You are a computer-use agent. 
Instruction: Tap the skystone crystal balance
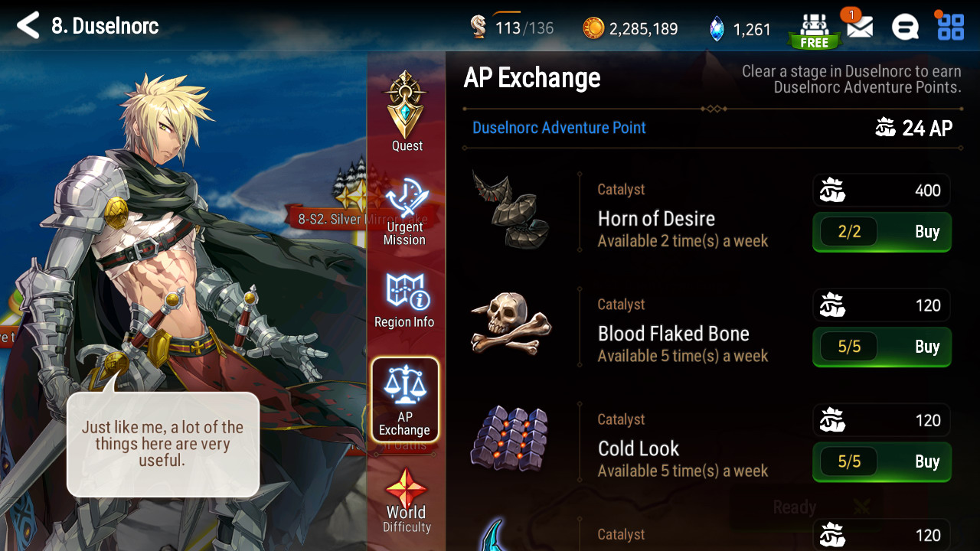pos(740,29)
